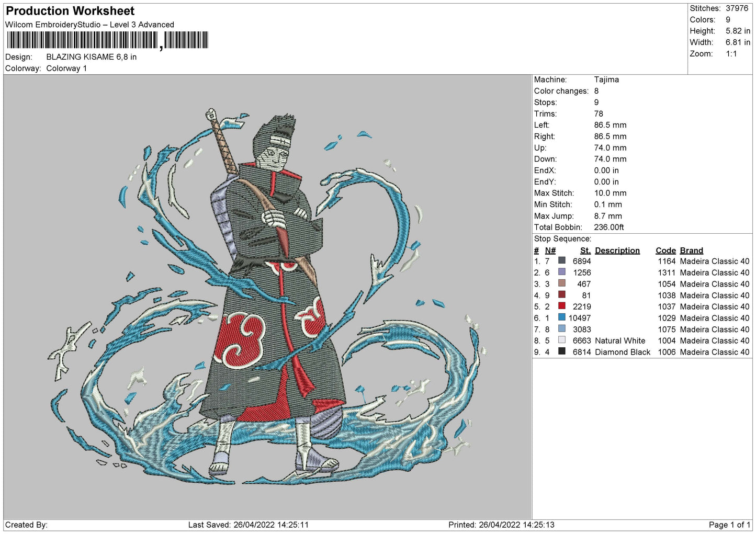The image size is (756, 534).
Task: Click the stitch count "2219"
Action: tap(582, 307)
